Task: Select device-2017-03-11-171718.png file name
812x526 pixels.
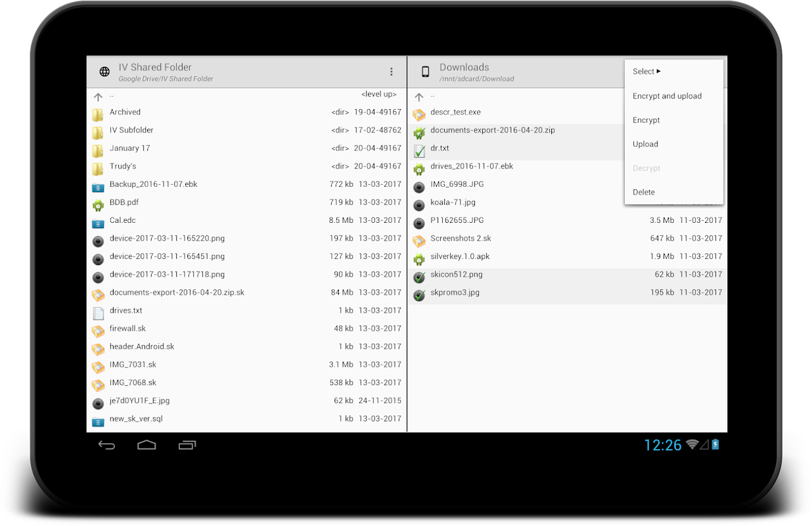Action: pos(167,274)
